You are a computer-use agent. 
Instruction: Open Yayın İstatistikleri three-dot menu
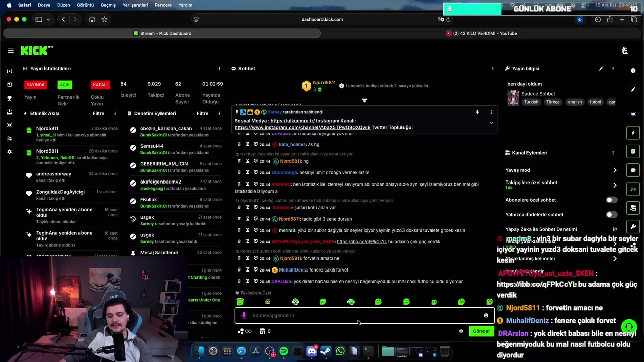pyautogui.click(x=219, y=69)
